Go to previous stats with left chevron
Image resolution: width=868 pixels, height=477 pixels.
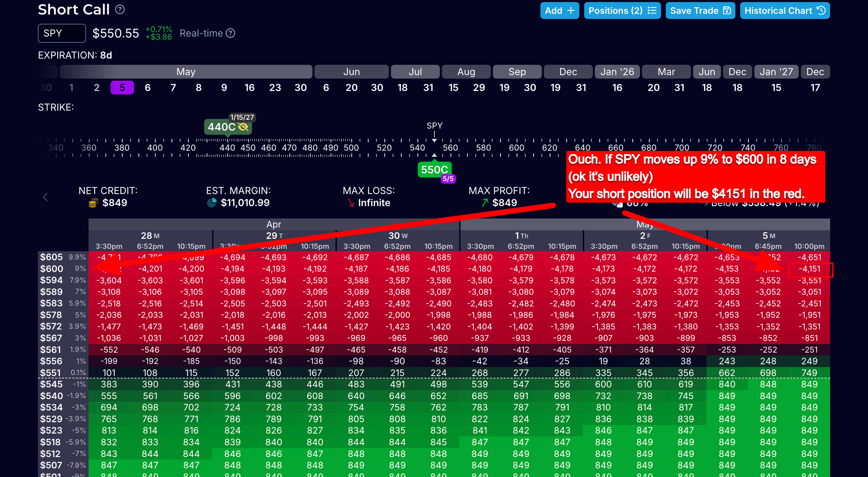(45, 197)
